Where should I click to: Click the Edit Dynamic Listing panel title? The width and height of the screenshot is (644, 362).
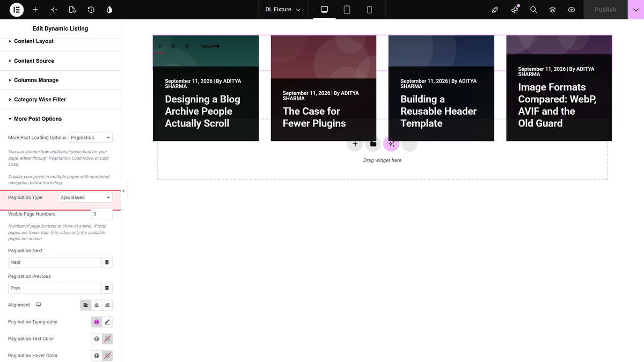60,28
